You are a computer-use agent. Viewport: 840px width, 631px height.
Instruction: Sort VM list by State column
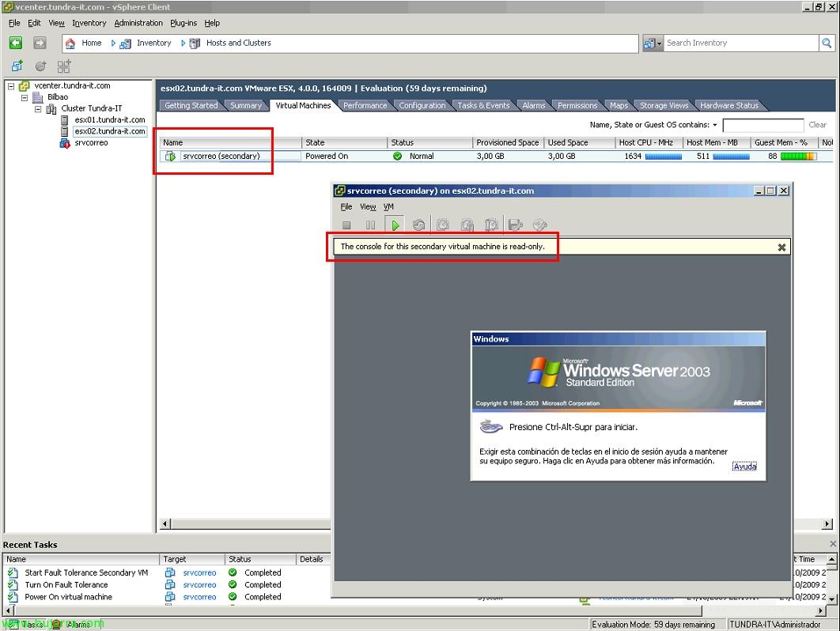[344, 142]
